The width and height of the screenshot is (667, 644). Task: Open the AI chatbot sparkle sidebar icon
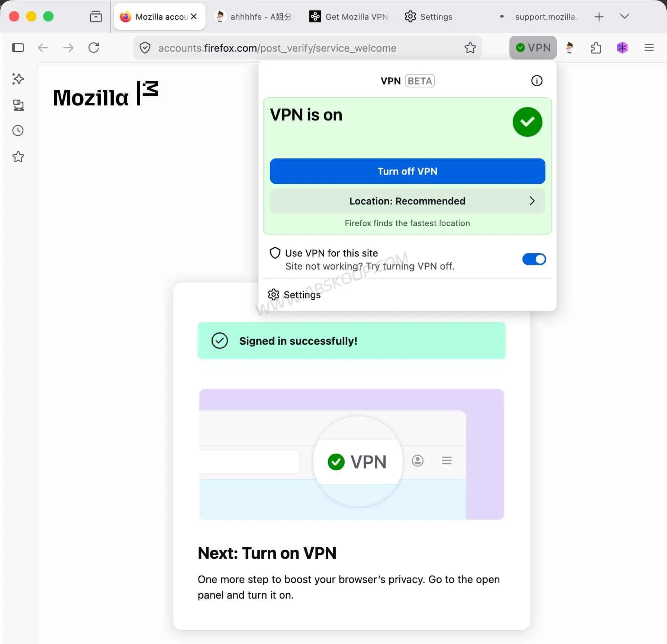[18, 79]
